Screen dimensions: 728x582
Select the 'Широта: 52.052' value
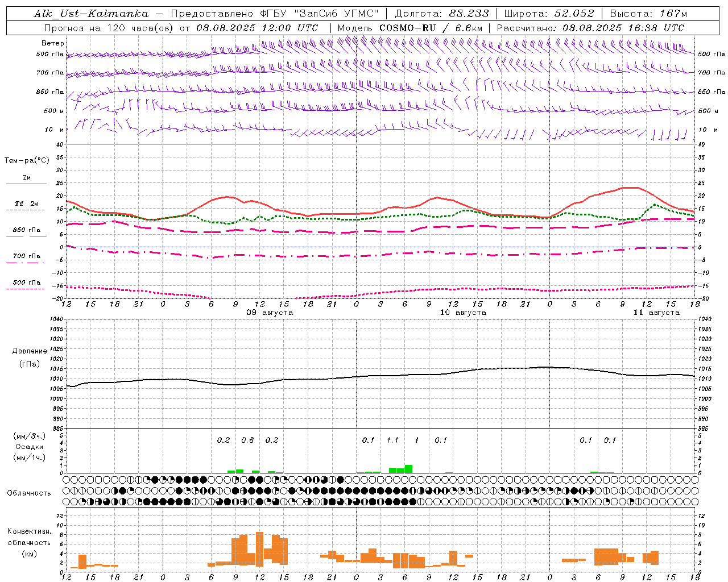[549, 14]
